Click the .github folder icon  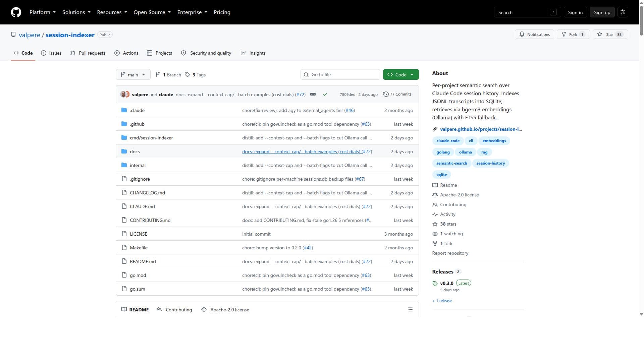coord(124,124)
